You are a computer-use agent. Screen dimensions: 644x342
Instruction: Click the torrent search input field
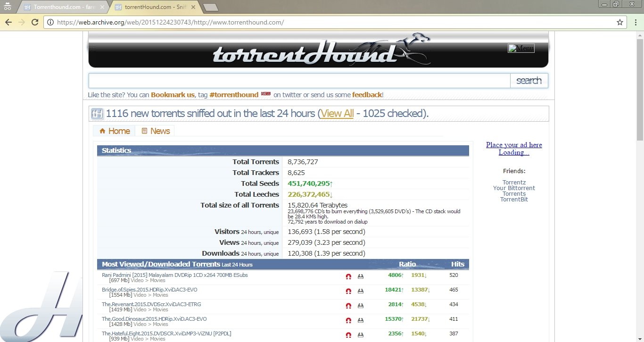point(299,81)
